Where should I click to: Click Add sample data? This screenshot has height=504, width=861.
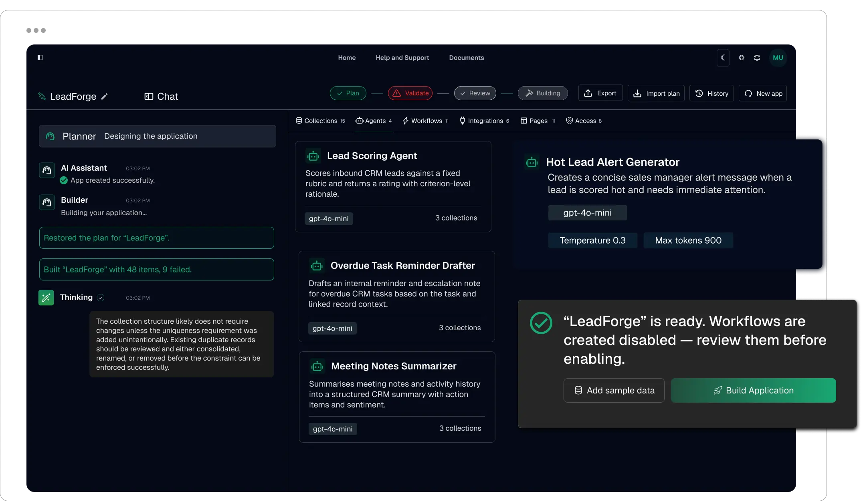[614, 390]
